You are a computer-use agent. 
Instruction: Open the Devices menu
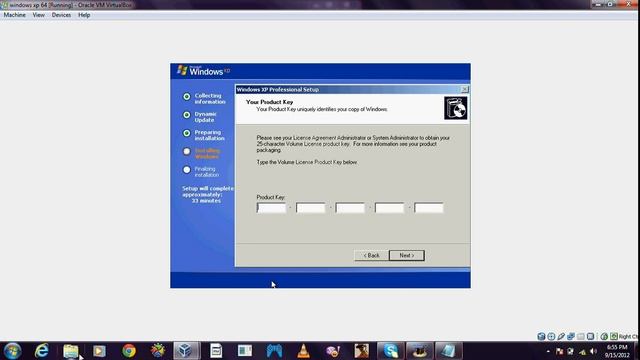pyautogui.click(x=61, y=15)
